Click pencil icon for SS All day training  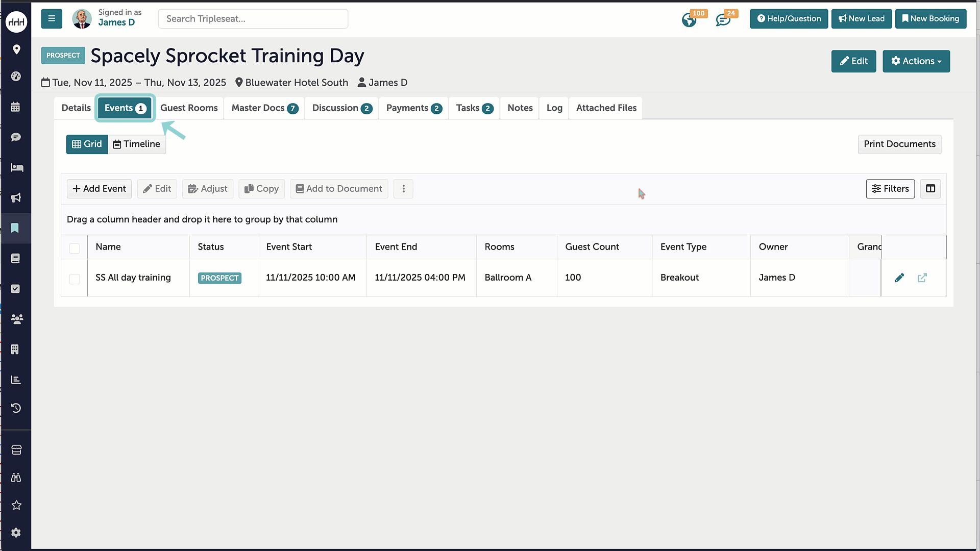pyautogui.click(x=899, y=278)
